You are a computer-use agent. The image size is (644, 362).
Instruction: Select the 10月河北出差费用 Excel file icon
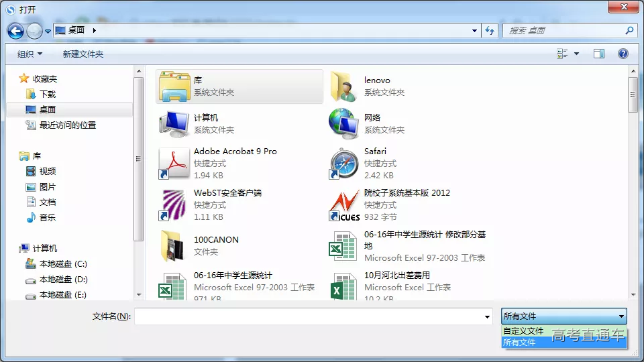click(344, 287)
